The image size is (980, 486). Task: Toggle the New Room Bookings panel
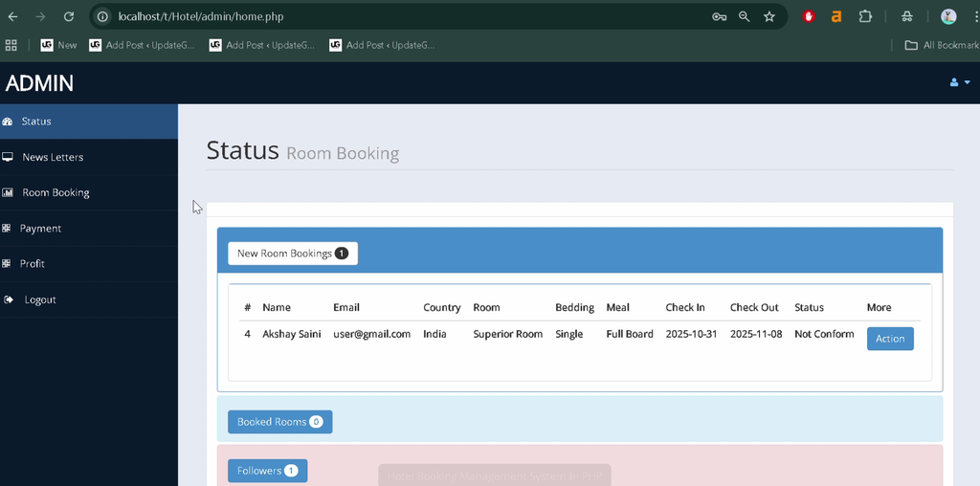293,254
